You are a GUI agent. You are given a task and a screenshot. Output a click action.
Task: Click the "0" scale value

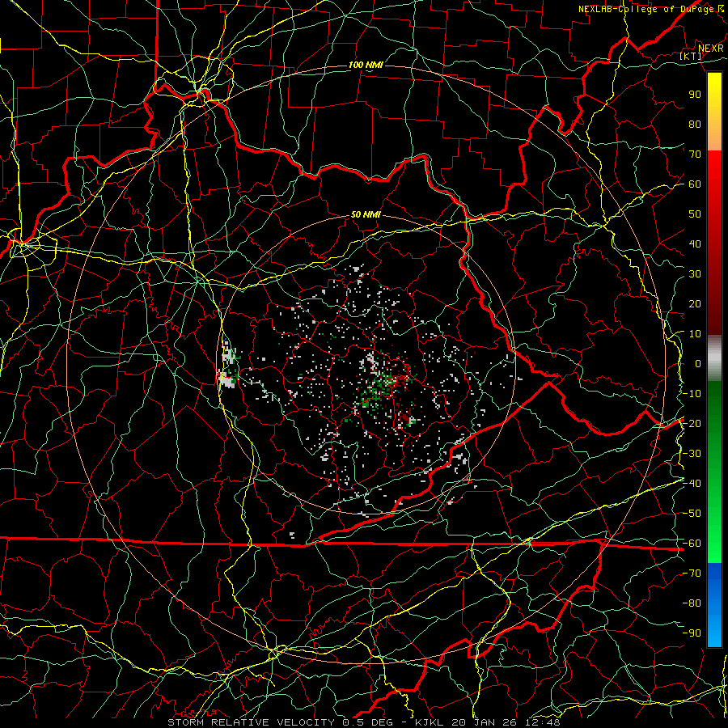698,363
